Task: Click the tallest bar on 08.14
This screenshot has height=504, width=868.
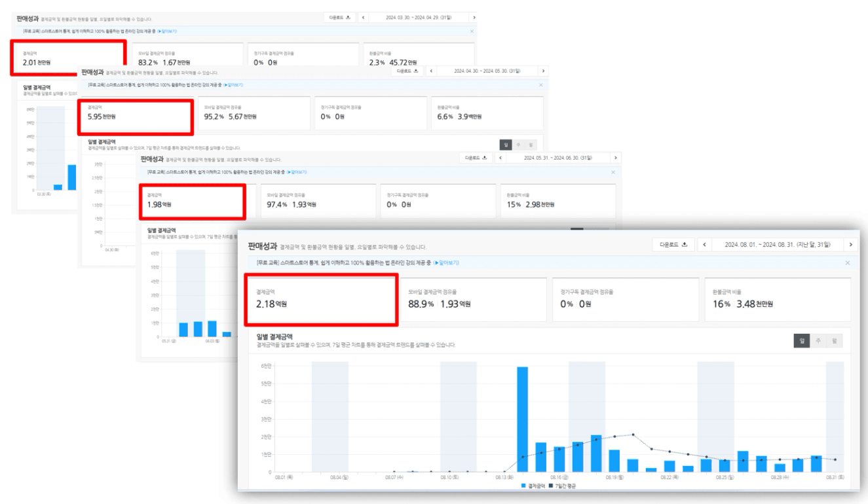Action: pos(522,419)
